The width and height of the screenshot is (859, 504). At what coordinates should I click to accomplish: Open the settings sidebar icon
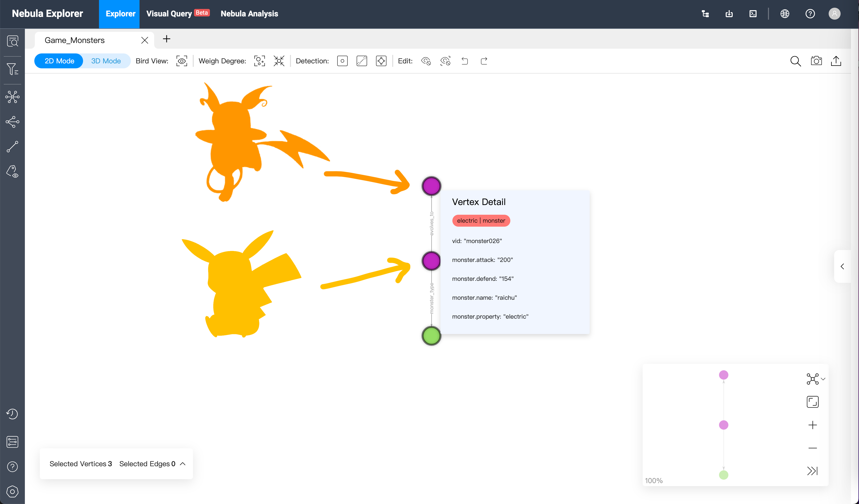13,491
